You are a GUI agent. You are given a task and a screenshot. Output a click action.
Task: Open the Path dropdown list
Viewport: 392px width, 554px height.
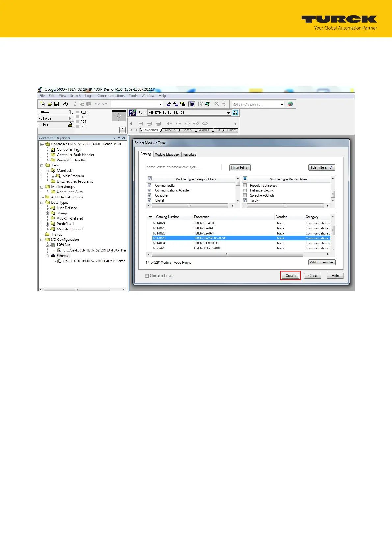(228, 113)
